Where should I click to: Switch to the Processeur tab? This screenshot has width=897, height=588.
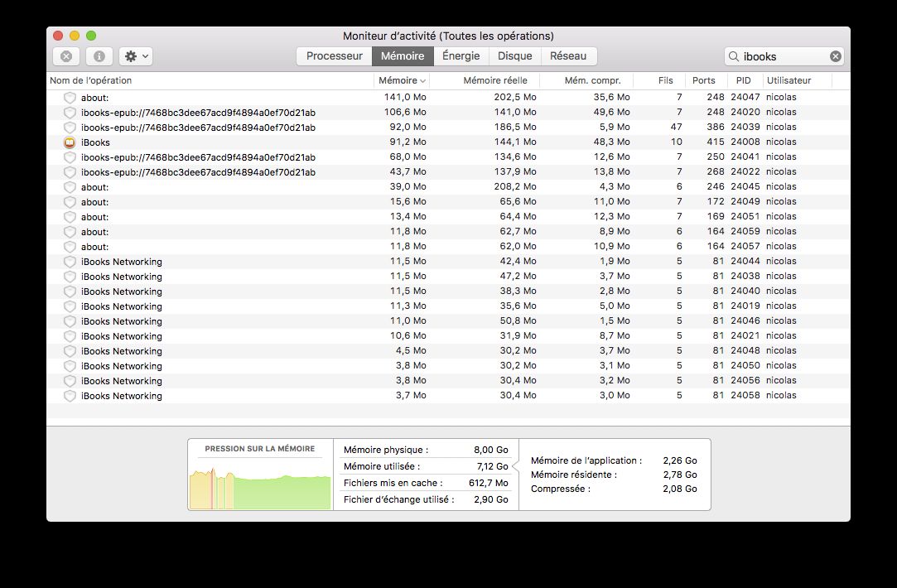click(x=334, y=56)
